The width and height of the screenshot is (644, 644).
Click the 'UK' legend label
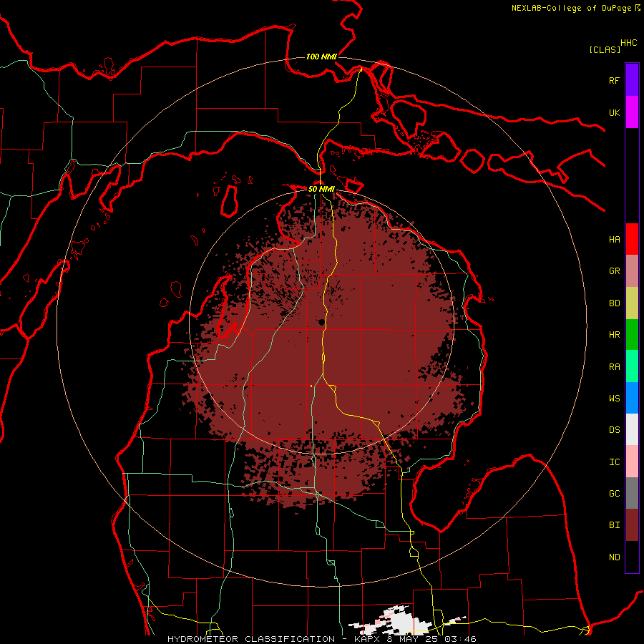tap(615, 112)
